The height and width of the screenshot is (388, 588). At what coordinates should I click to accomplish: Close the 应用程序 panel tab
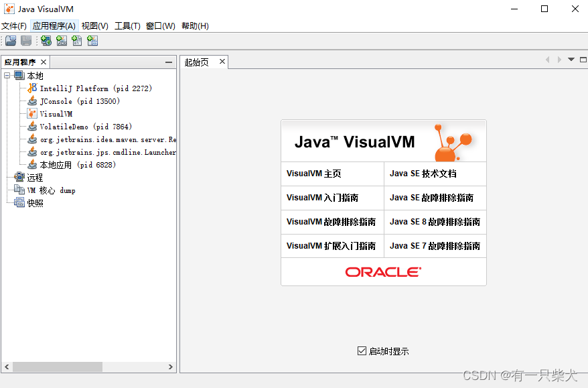pyautogui.click(x=44, y=62)
